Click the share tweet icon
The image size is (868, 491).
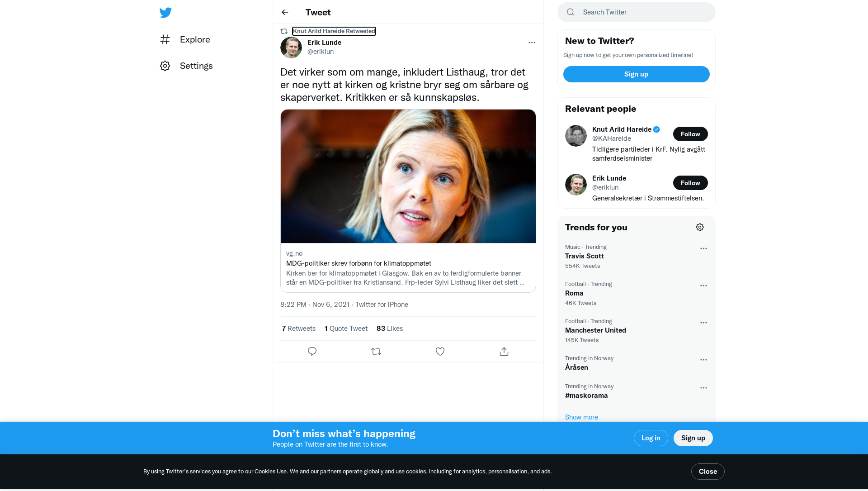(504, 352)
